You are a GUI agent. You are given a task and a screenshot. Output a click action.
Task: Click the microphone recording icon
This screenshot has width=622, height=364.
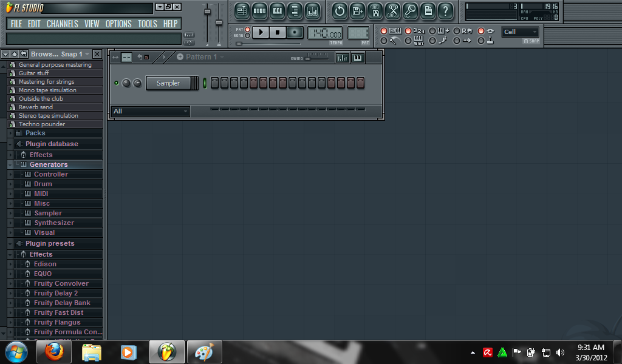point(410,11)
